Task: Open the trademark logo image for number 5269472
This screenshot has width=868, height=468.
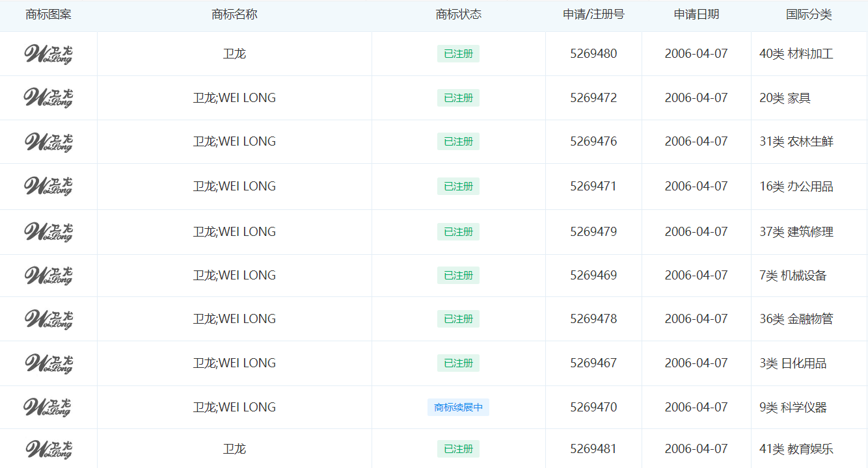Action: [48, 98]
